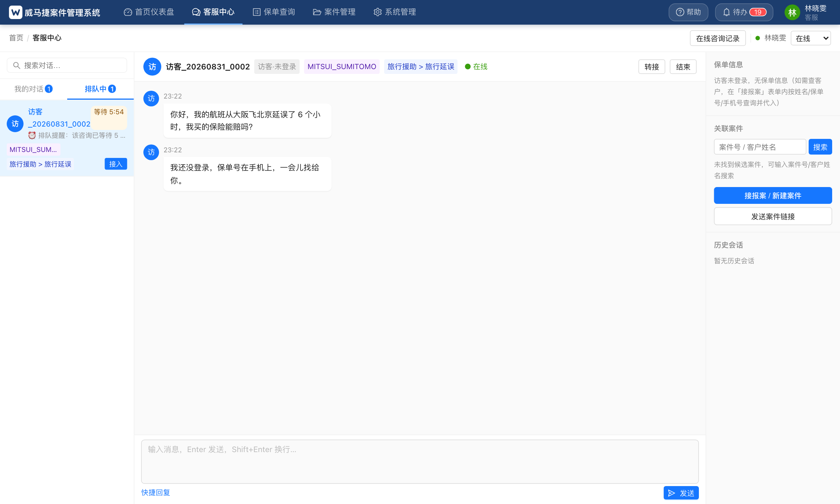Click the 旅行援助 > 旅行延误 tag in queue item
840x504 pixels.
(x=40, y=164)
